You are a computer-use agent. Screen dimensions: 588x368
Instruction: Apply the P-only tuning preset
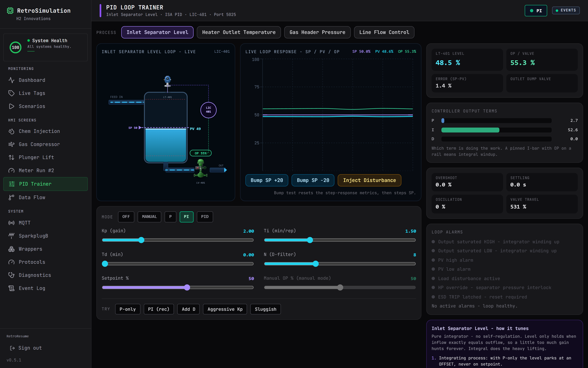point(128,309)
